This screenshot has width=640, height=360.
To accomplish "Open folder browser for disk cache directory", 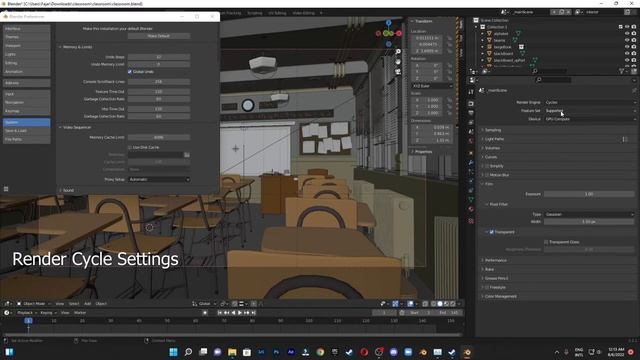I will pos(187,155).
